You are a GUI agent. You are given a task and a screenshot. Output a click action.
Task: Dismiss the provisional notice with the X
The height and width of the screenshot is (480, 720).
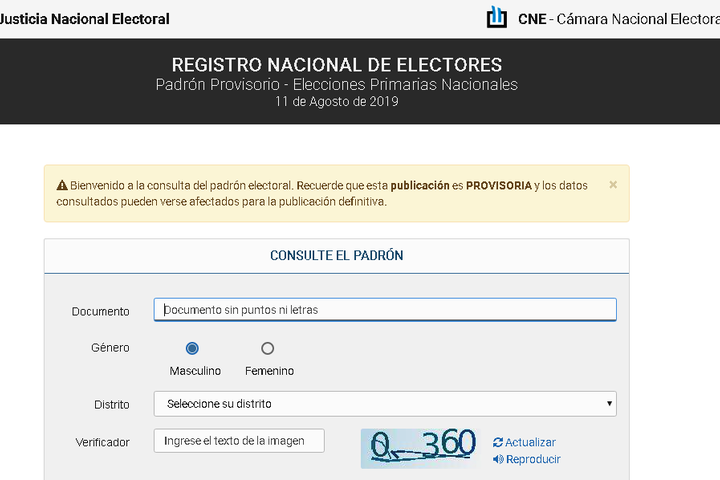coord(613,185)
